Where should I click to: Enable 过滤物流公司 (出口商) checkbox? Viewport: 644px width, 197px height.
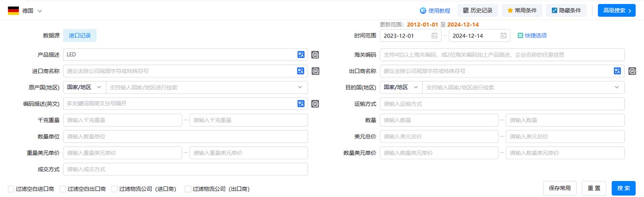tap(188, 189)
